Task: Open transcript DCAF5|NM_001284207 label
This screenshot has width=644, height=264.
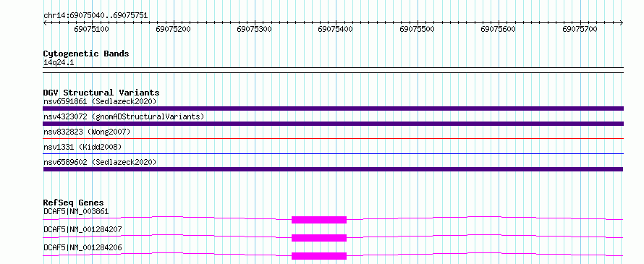Action: [82, 229]
